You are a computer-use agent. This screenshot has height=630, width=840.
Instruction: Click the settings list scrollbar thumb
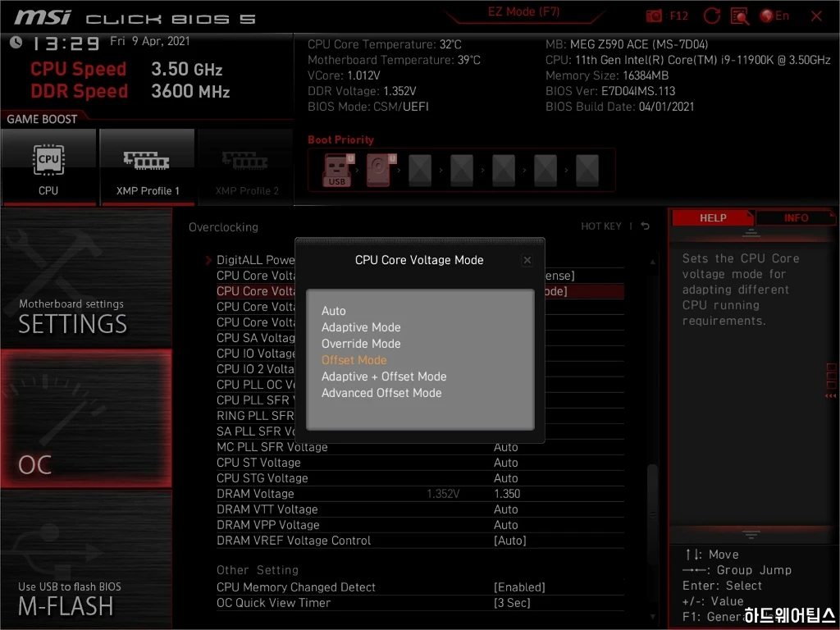[652, 514]
